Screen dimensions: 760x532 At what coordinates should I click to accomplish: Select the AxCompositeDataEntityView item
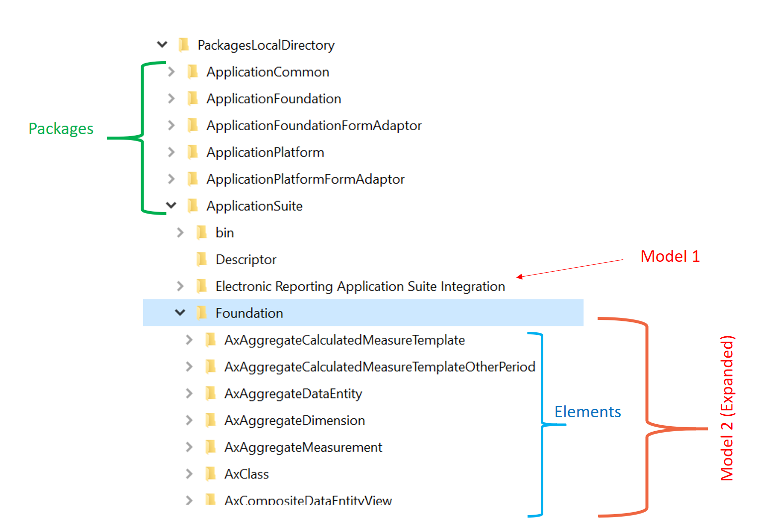pyautogui.click(x=308, y=500)
